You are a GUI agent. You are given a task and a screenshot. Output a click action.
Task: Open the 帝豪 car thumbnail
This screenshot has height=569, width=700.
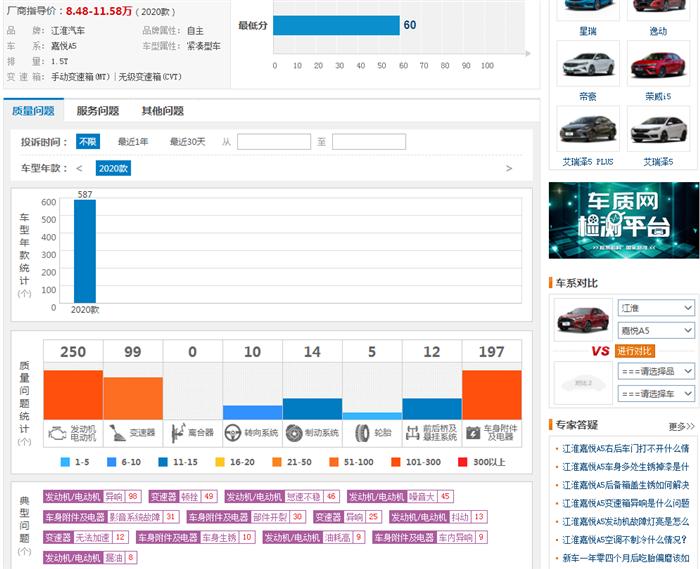click(x=588, y=63)
